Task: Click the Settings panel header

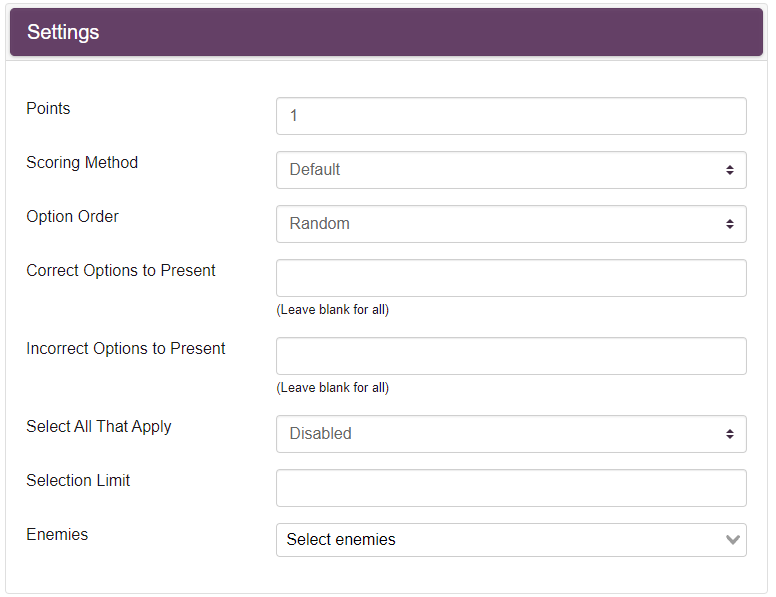Action: coord(386,32)
